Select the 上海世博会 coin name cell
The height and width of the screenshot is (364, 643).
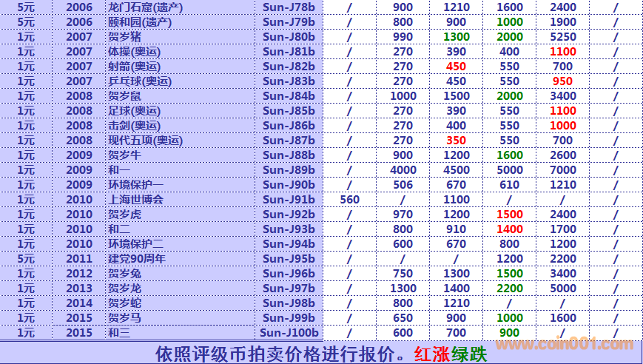tap(135, 199)
